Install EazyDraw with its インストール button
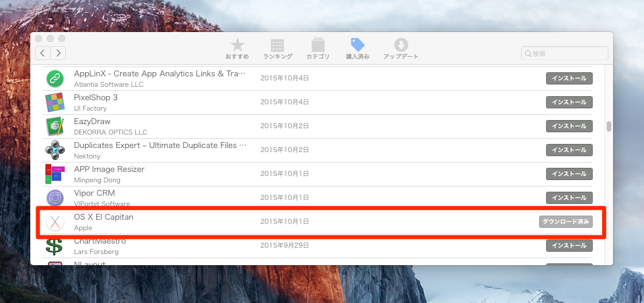The width and height of the screenshot is (644, 303). pos(569,126)
